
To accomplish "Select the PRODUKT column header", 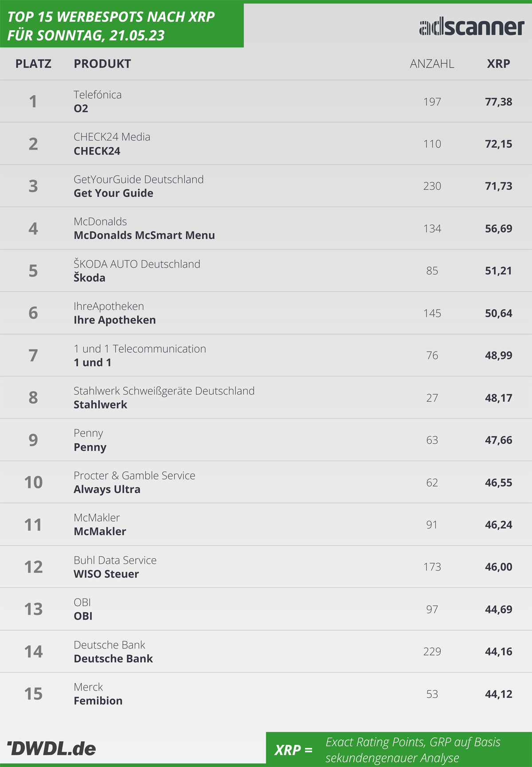I will [102, 64].
